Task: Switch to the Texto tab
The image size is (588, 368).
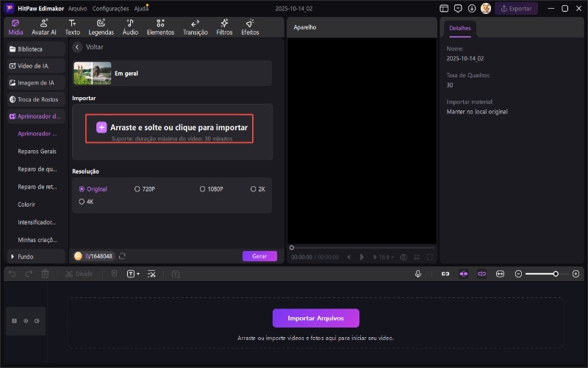Action: (72, 27)
